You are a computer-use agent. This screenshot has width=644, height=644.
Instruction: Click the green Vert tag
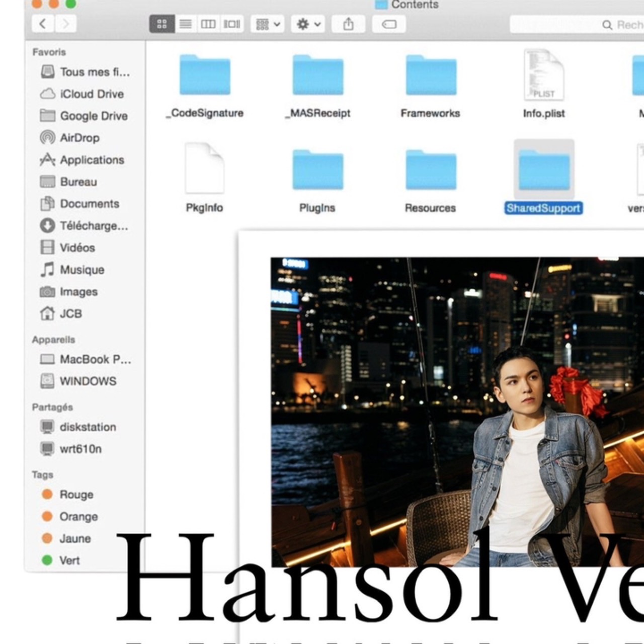(69, 560)
